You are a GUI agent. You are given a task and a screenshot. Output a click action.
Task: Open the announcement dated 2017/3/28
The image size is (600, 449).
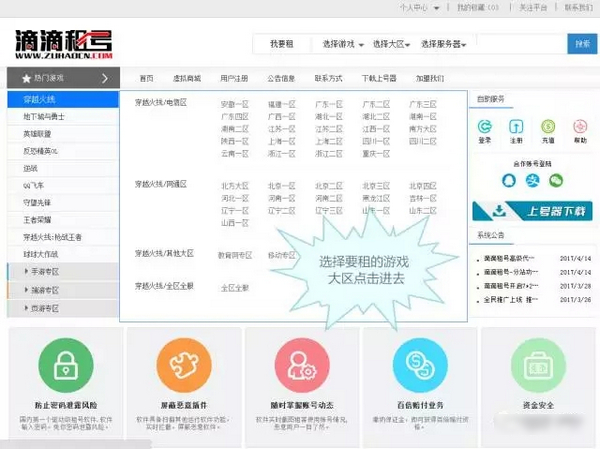click(511, 286)
